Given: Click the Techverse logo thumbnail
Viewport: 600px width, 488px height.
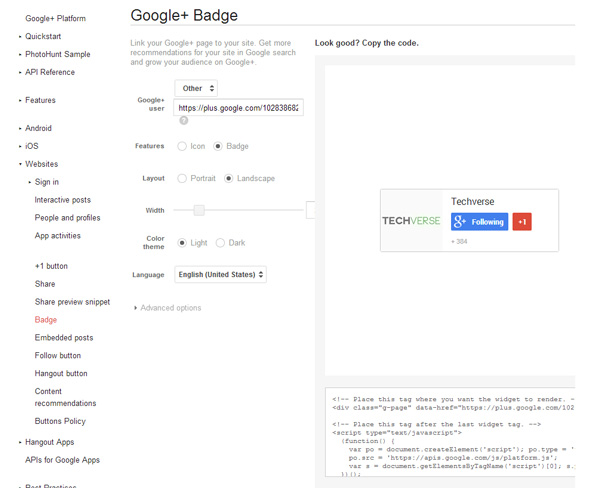Looking at the screenshot, I should click(x=411, y=220).
